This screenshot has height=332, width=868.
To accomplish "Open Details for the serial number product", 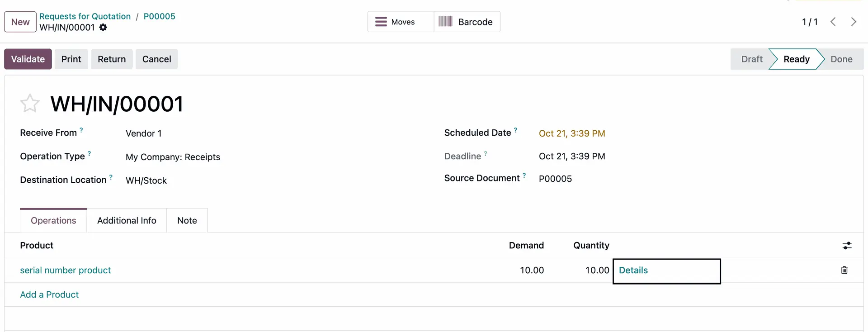I will coord(633,270).
